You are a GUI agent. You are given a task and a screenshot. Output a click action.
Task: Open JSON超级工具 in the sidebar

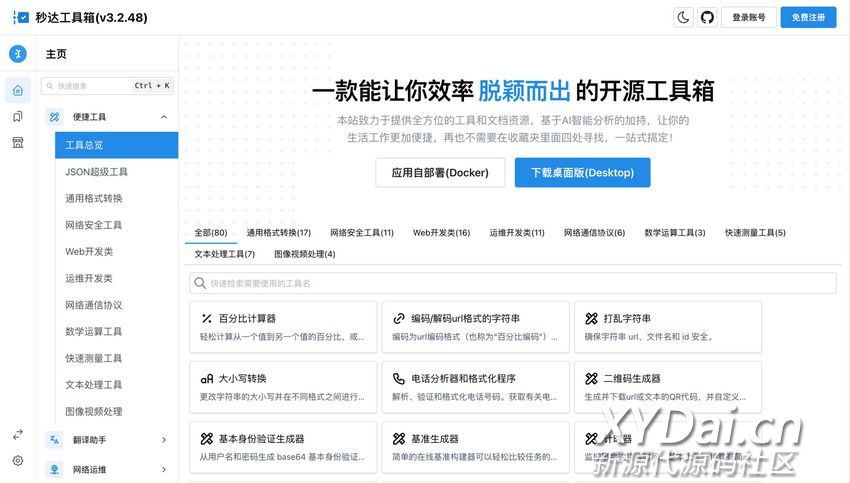[x=97, y=172]
